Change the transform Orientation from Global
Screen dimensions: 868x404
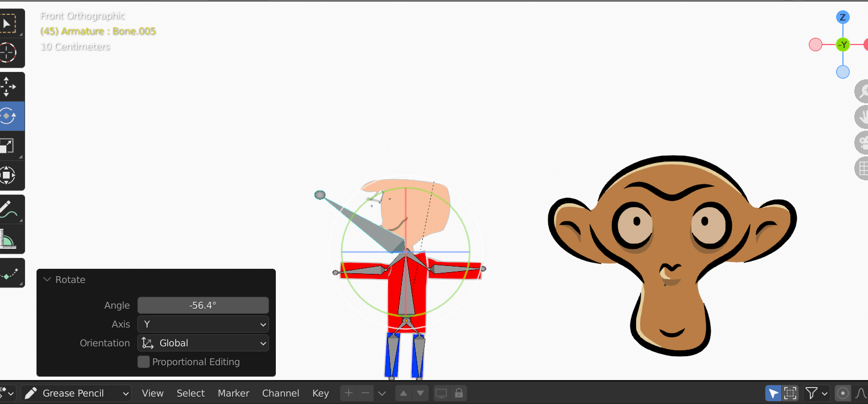click(x=203, y=343)
